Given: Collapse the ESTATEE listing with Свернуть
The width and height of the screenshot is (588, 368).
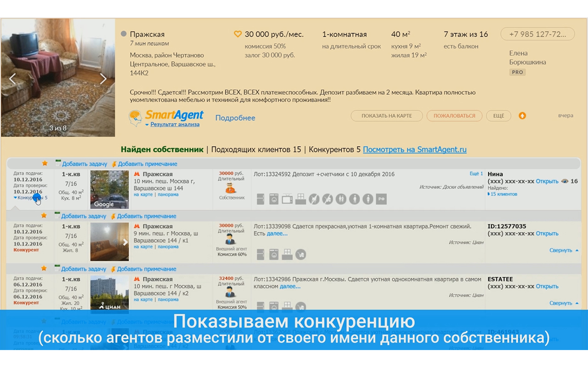Looking at the screenshot, I should [x=564, y=303].
